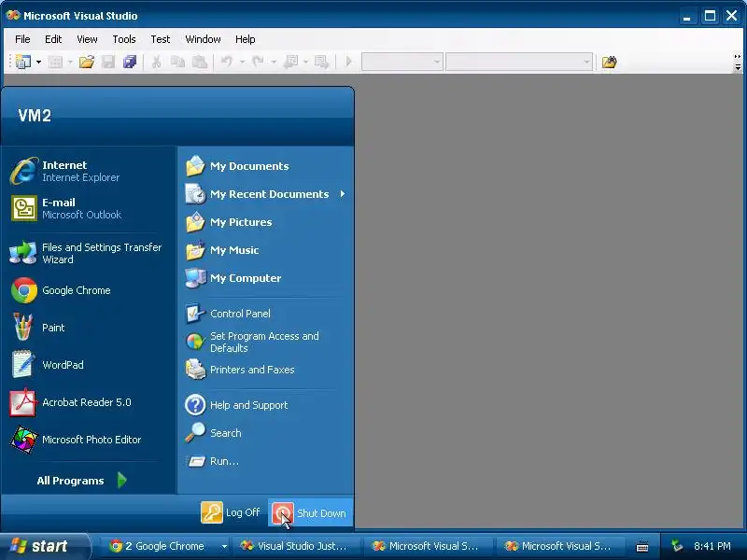Click the Log Off button
The width and height of the screenshot is (747, 560).
click(x=231, y=512)
